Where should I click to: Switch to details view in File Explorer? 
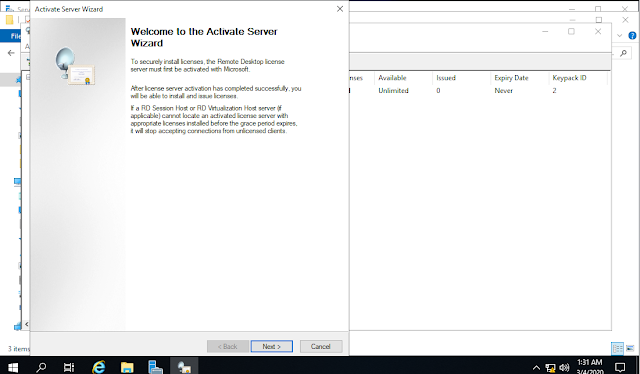[x=617, y=348]
